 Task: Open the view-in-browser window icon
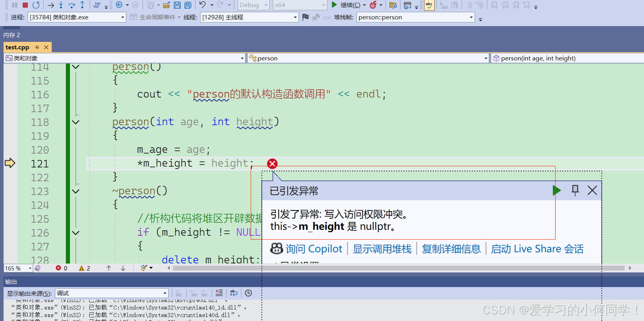tap(407, 5)
